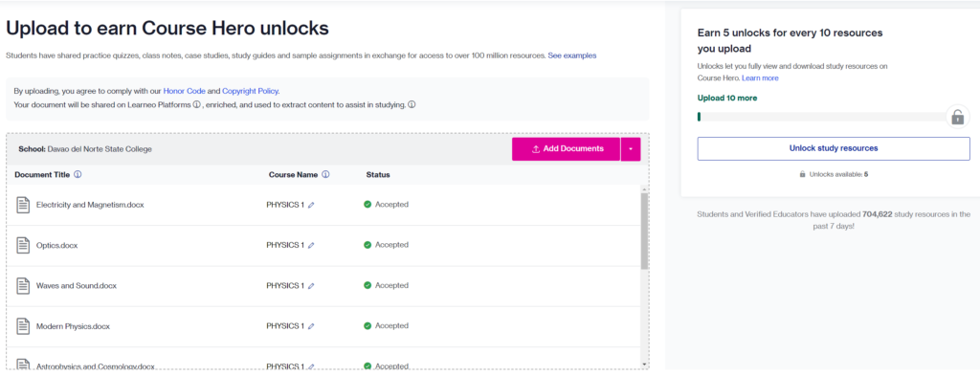This screenshot has height=376, width=980.
Task: Edit course name for Electricity and Magnetism.docx
Action: coord(311,205)
